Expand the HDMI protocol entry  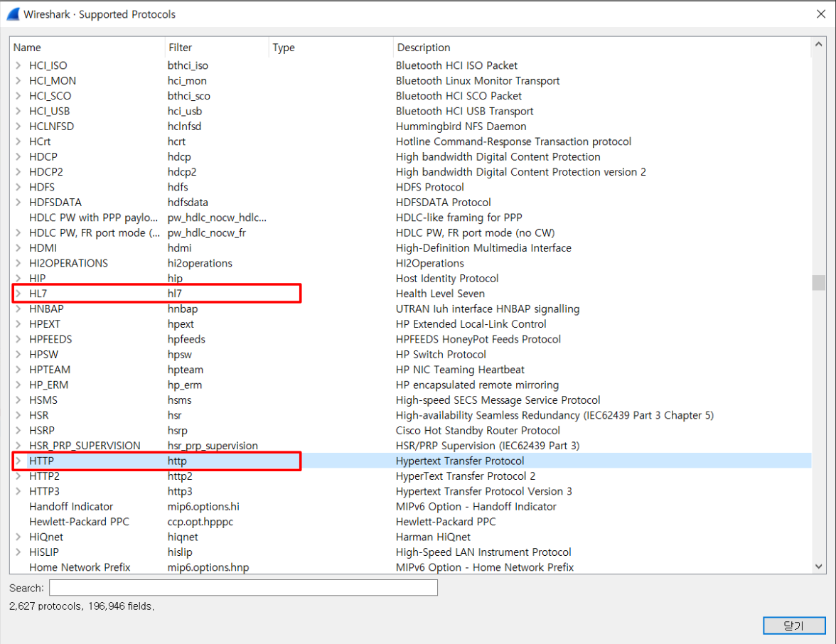pos(18,248)
